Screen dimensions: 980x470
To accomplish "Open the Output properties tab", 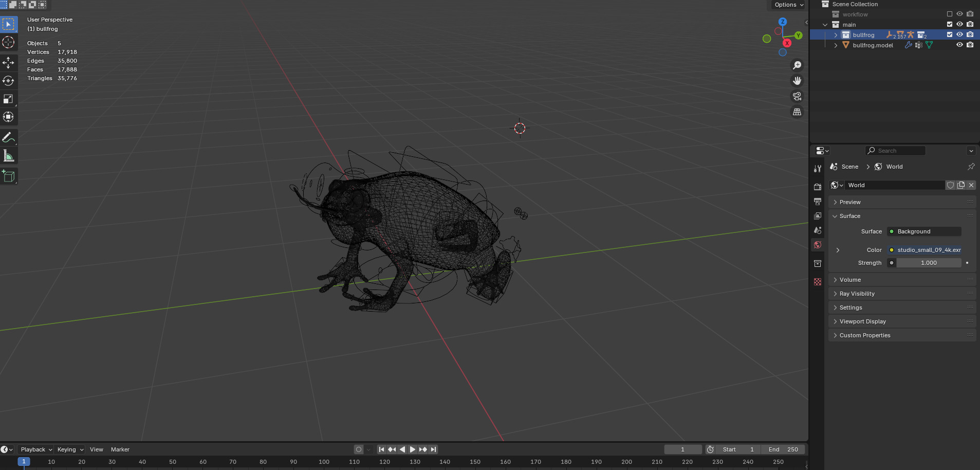I will (x=818, y=202).
